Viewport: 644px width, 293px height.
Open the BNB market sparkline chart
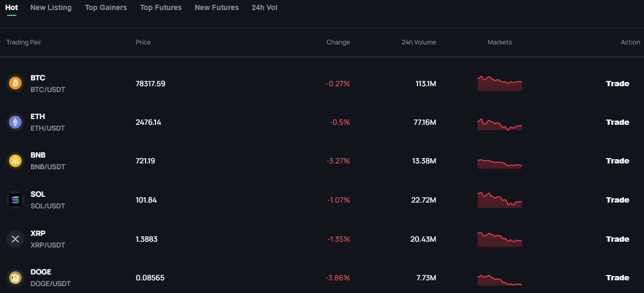500,163
